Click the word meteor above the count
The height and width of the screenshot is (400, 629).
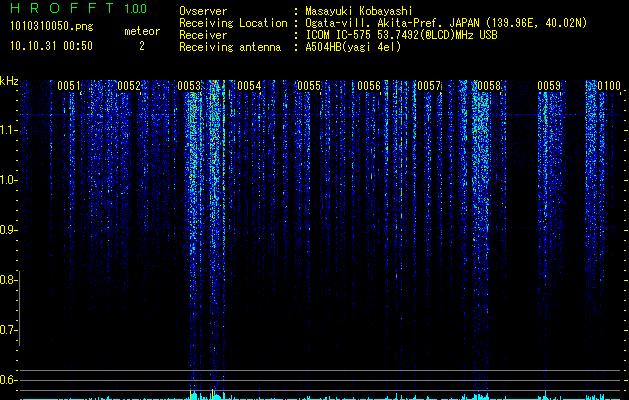(142, 31)
